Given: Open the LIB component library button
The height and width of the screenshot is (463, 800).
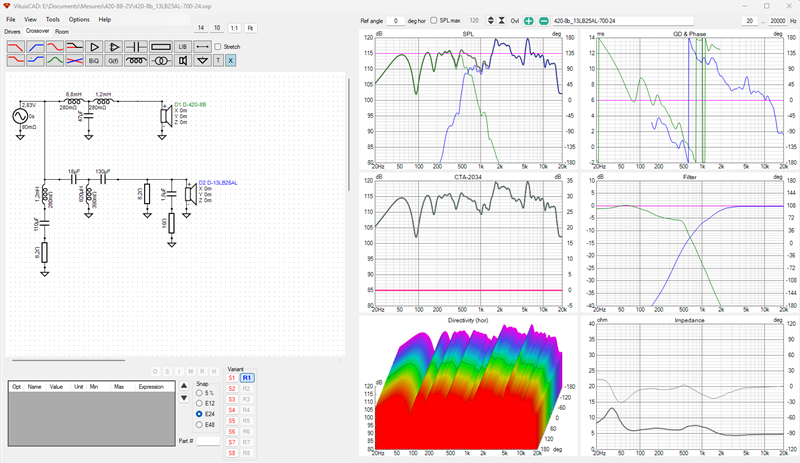Looking at the screenshot, I should pyautogui.click(x=183, y=47).
